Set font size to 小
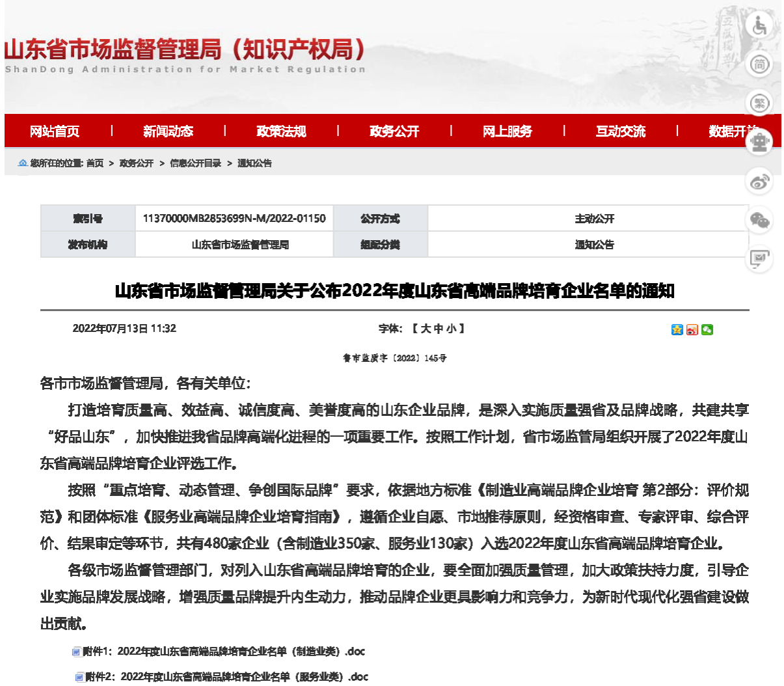This screenshot has width=784, height=686. [x=452, y=329]
